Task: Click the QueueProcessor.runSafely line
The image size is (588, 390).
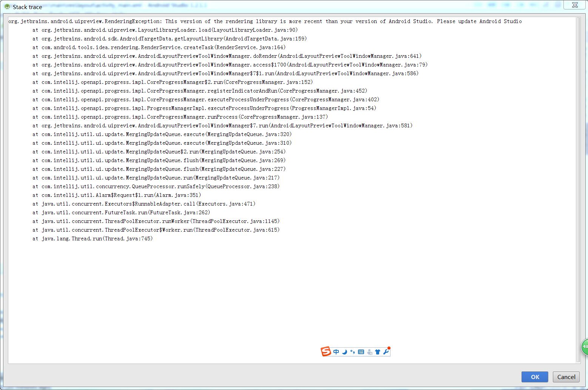Action: click(x=156, y=186)
